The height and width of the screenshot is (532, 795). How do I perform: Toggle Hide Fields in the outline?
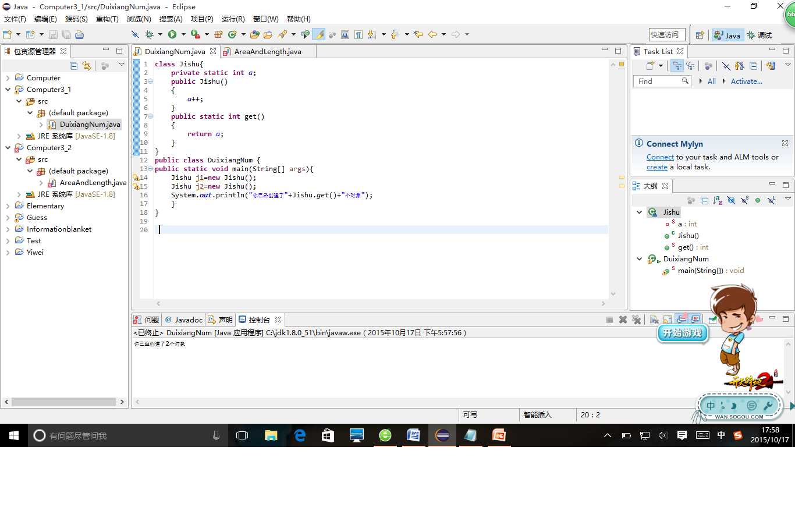click(x=731, y=200)
